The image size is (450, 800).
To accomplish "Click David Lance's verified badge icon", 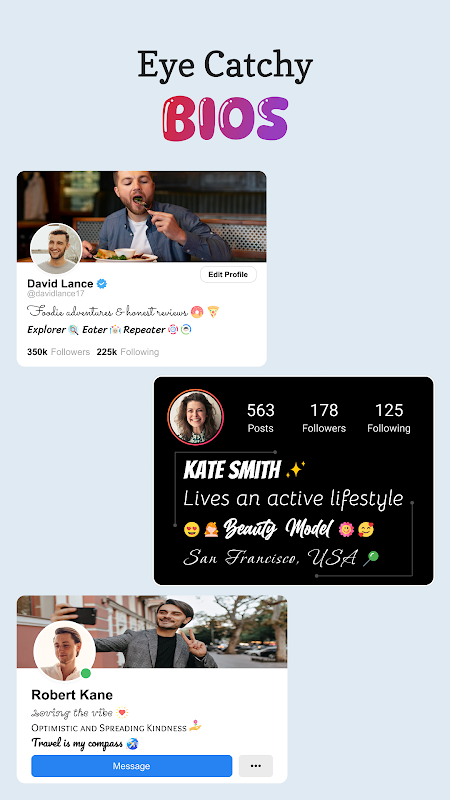I will pos(102,284).
